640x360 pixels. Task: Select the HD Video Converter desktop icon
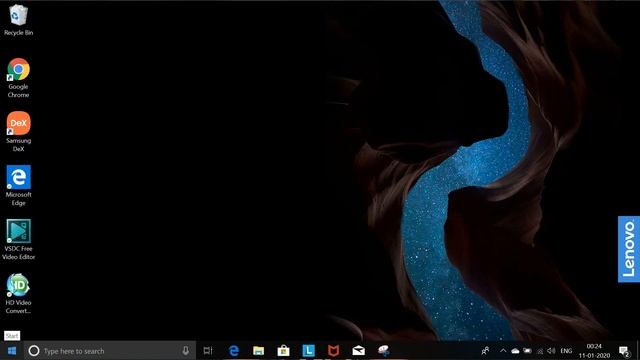pos(18,293)
